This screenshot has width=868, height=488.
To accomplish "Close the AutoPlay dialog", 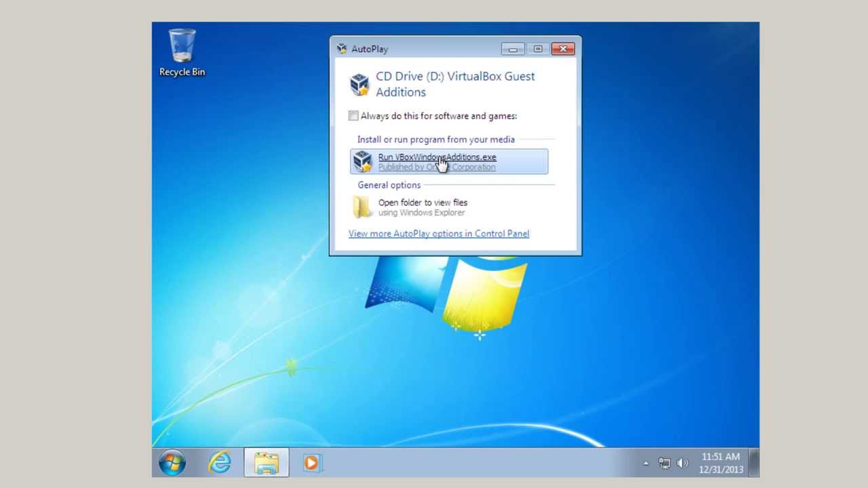I will [x=563, y=49].
